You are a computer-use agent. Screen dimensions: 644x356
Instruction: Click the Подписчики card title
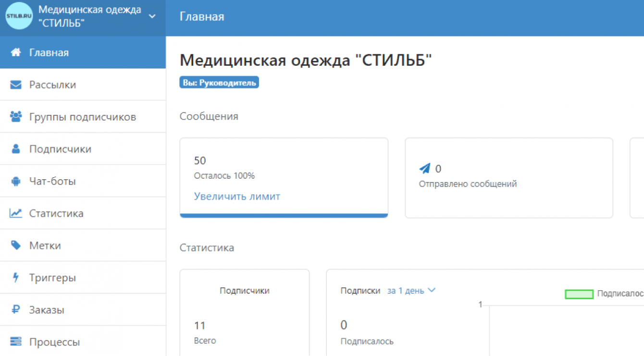245,291
